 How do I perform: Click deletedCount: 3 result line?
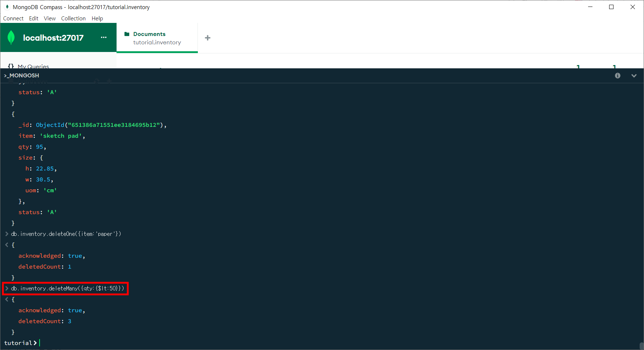45,321
